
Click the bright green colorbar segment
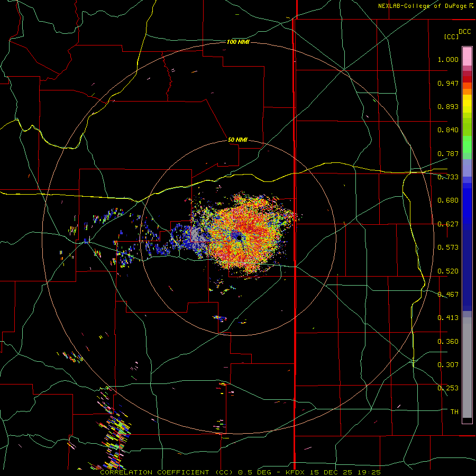tap(467, 144)
